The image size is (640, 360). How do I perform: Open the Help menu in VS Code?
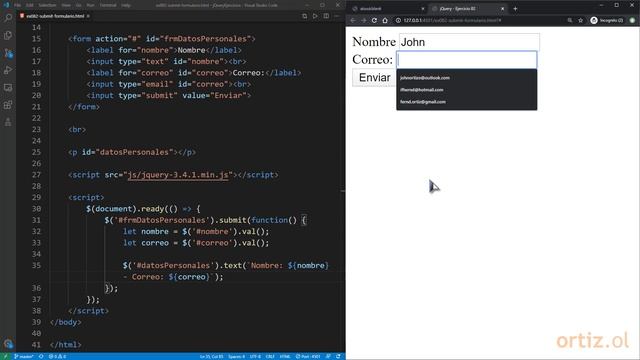click(126, 5)
